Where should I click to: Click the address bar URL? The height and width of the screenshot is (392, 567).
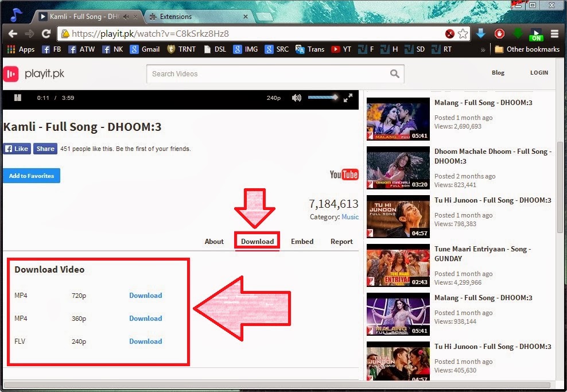point(150,34)
